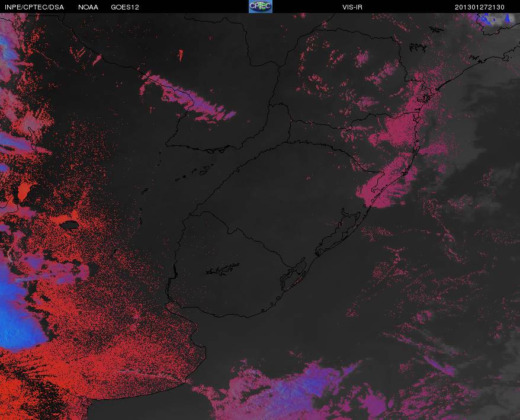The image size is (520, 420).
Task: Click the large magenta cloud mass on the east coast
Action: point(391,159)
